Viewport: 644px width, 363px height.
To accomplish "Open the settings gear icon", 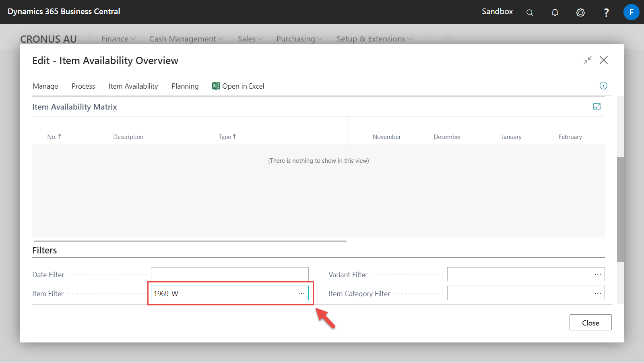I will click(580, 12).
